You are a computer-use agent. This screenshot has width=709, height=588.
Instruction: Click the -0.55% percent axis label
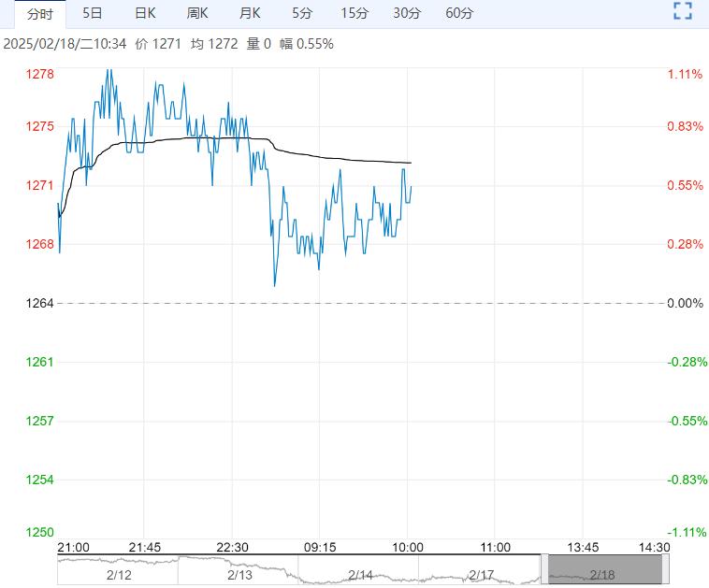(687, 421)
